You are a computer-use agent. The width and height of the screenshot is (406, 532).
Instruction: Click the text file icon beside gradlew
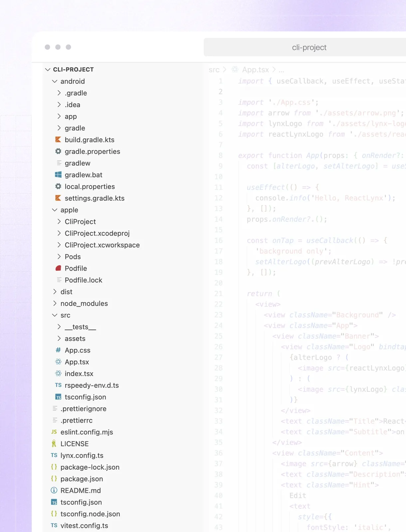[x=59, y=163]
